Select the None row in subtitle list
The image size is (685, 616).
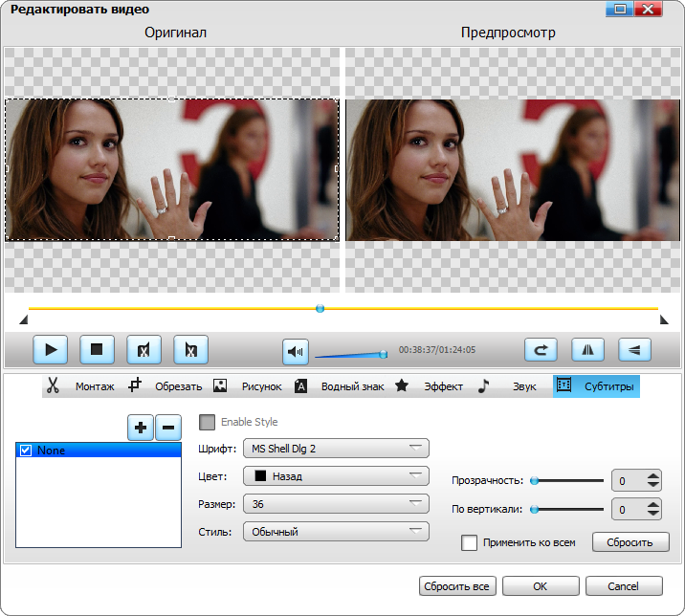[x=99, y=451]
